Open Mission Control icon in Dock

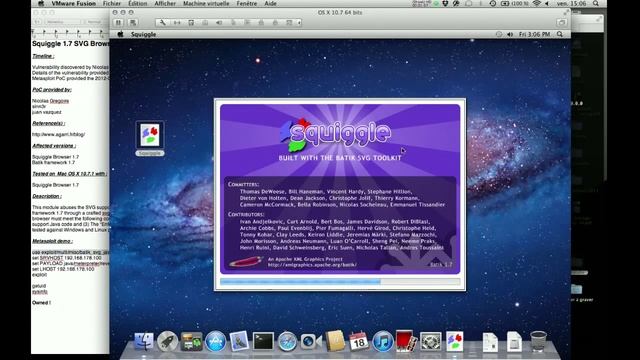(x=191, y=341)
